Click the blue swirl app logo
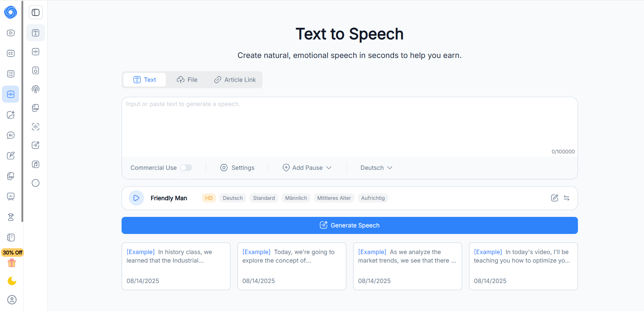The image size is (644, 311). [x=11, y=12]
